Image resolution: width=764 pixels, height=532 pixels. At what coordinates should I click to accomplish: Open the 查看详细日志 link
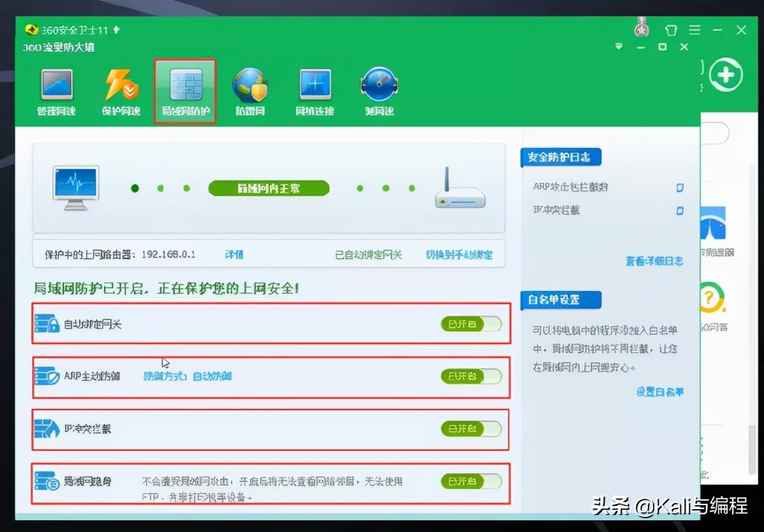click(654, 261)
